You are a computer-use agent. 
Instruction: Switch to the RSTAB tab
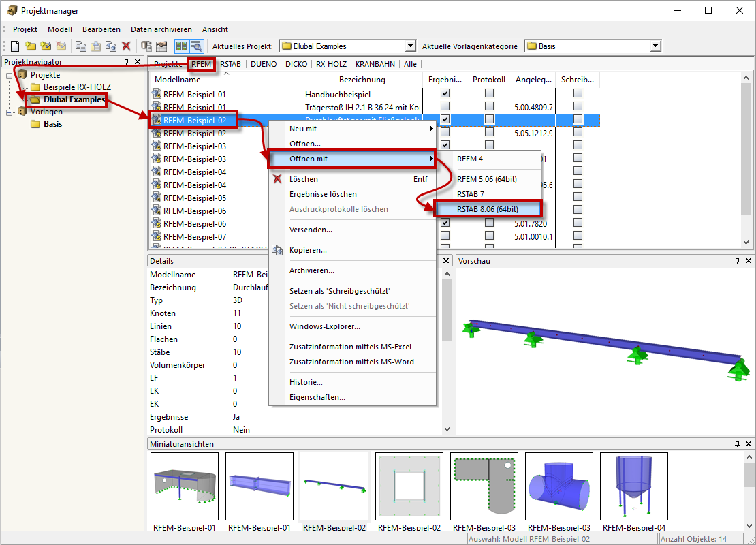click(230, 64)
